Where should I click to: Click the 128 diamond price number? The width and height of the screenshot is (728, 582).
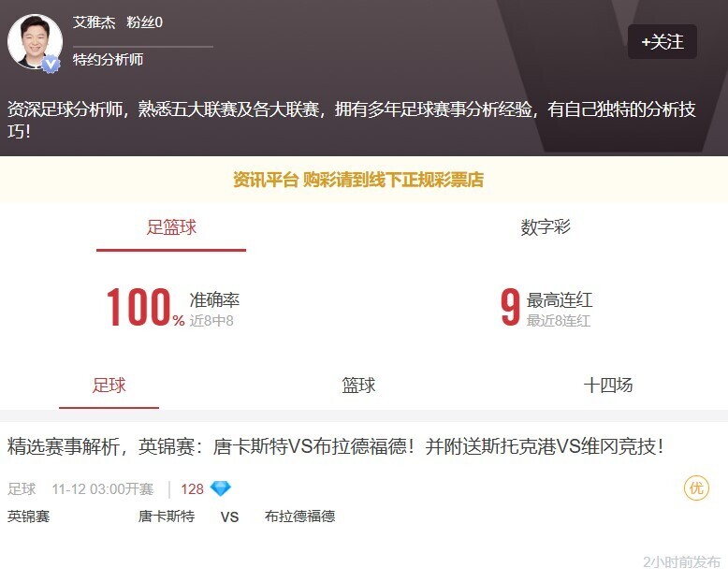192,488
